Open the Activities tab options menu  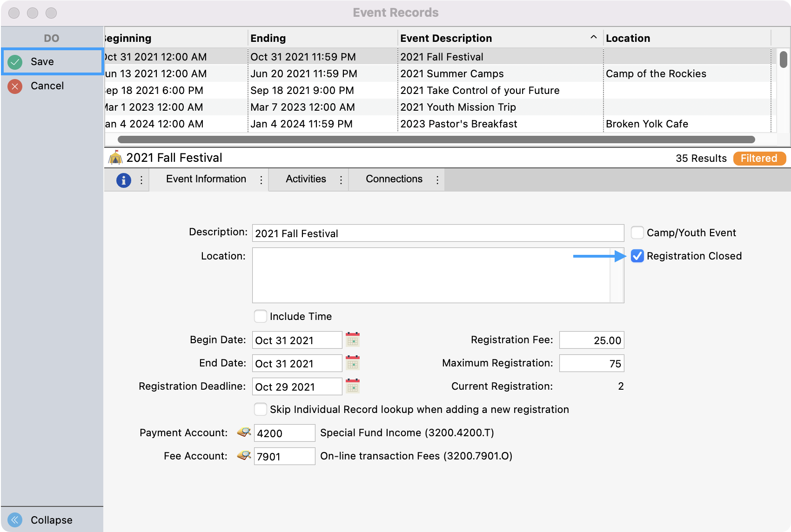pyautogui.click(x=341, y=180)
